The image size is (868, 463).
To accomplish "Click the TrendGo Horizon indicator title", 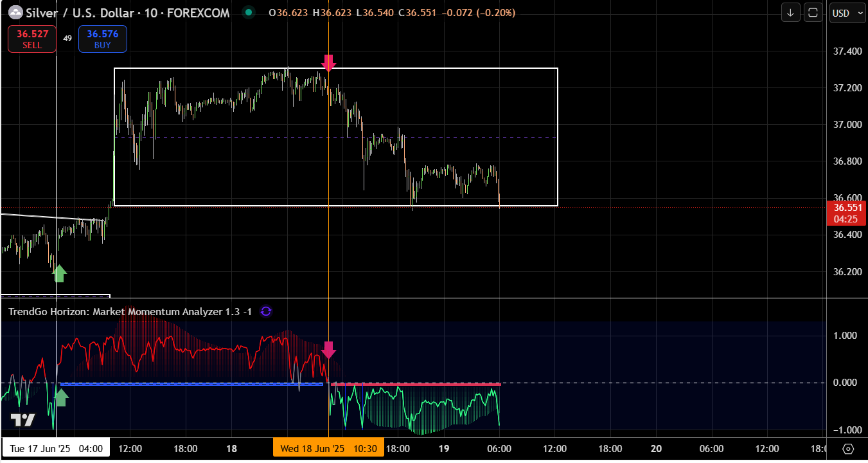I will pos(130,312).
